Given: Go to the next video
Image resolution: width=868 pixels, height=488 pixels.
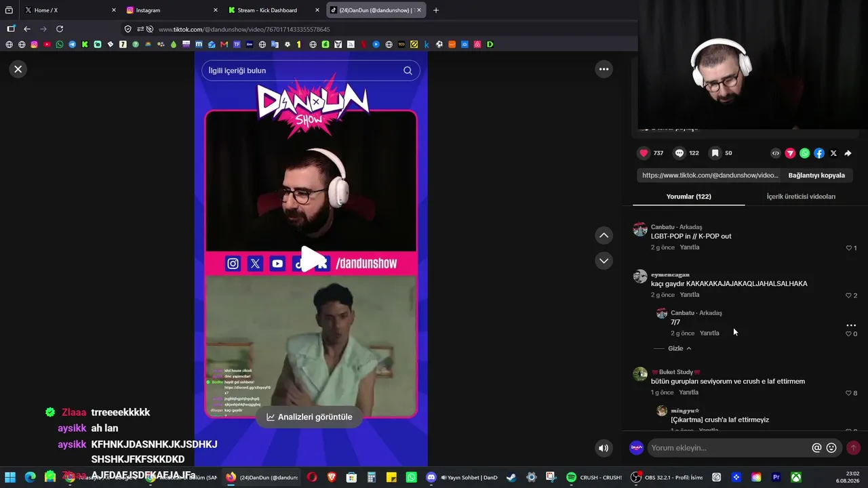Looking at the screenshot, I should (604, 261).
